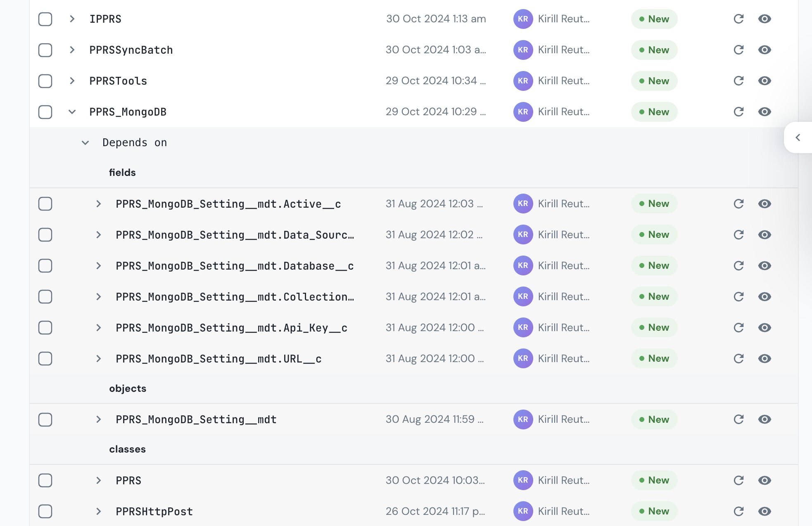Select the Active__c field checkbox

click(x=45, y=204)
